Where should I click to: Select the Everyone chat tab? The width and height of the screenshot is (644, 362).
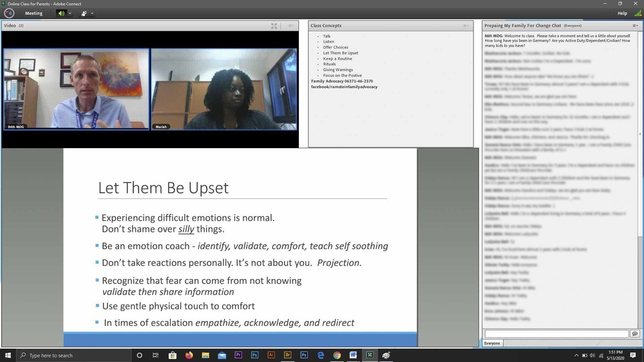(492, 343)
